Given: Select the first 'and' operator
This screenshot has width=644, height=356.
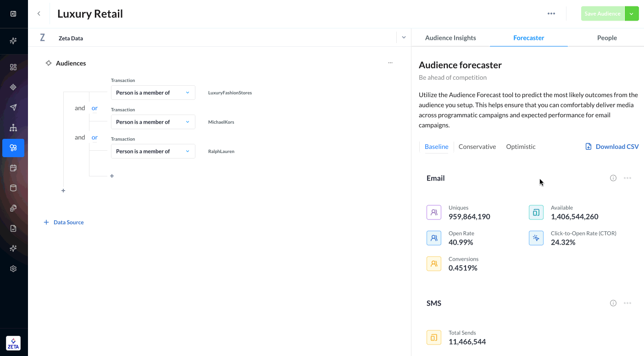Looking at the screenshot, I should [x=80, y=108].
